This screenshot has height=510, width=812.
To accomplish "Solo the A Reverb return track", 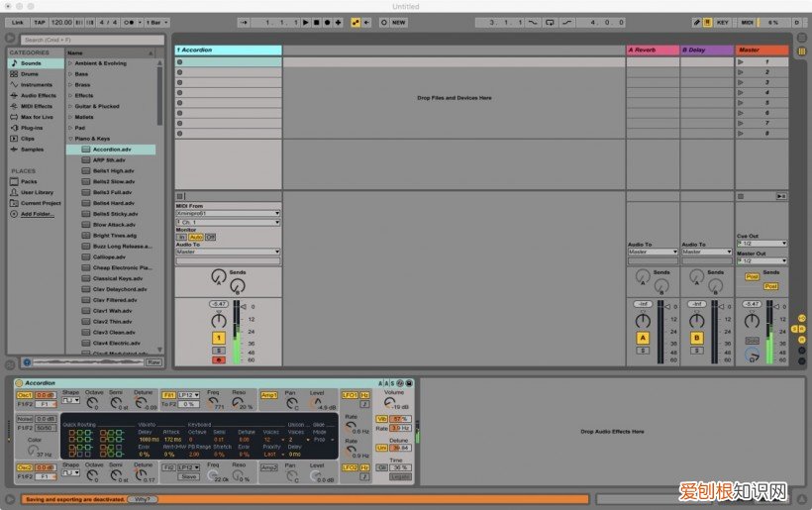I will [x=642, y=350].
